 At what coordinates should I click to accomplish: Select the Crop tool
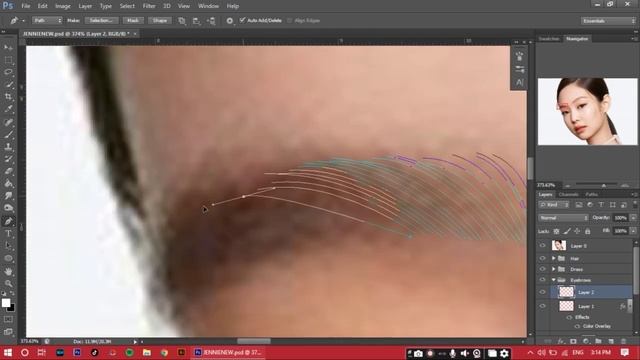pyautogui.click(x=8, y=97)
